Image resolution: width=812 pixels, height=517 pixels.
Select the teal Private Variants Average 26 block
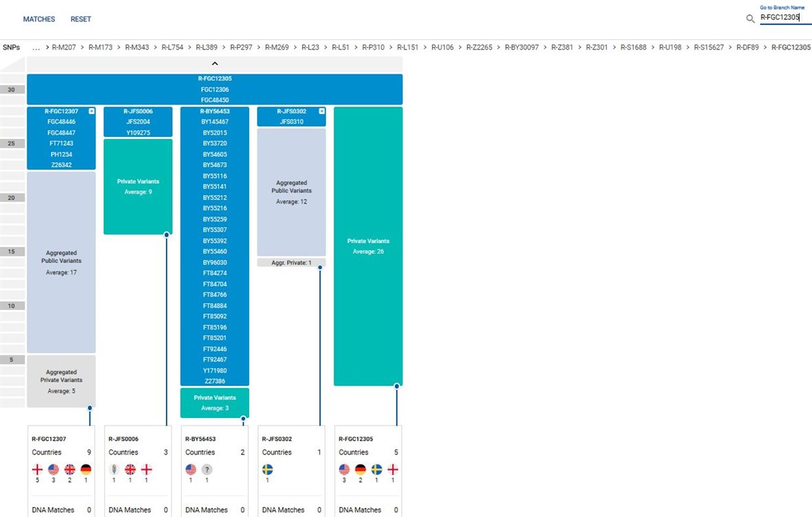(x=368, y=246)
